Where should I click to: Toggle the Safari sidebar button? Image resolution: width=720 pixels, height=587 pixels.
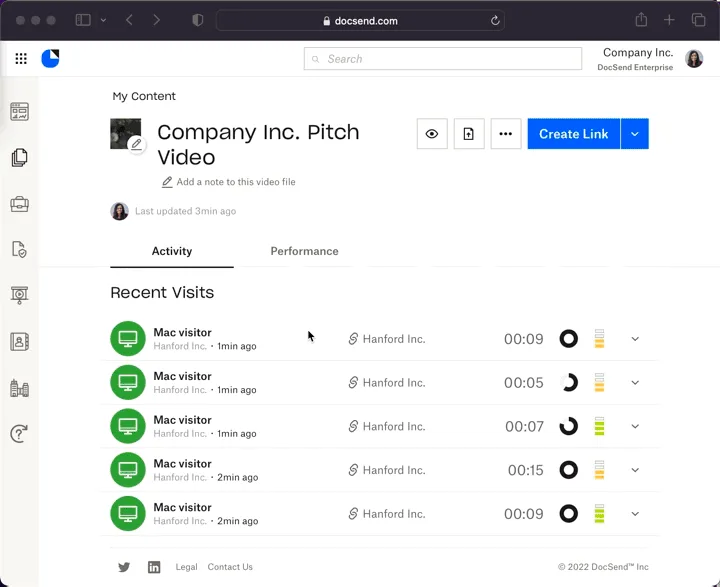click(x=83, y=20)
